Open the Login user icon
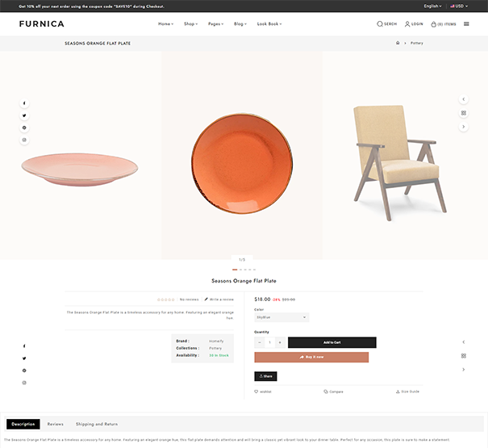The height and width of the screenshot is (448, 488). coord(407,24)
